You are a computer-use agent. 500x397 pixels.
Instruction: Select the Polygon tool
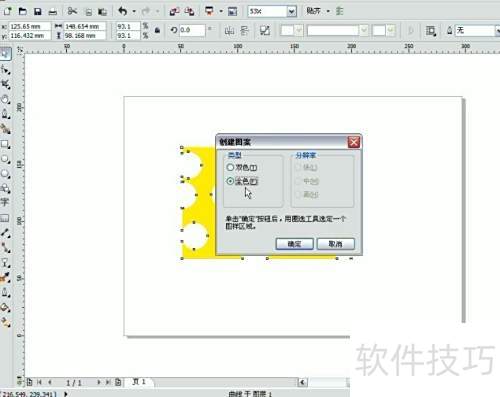tap(5, 174)
